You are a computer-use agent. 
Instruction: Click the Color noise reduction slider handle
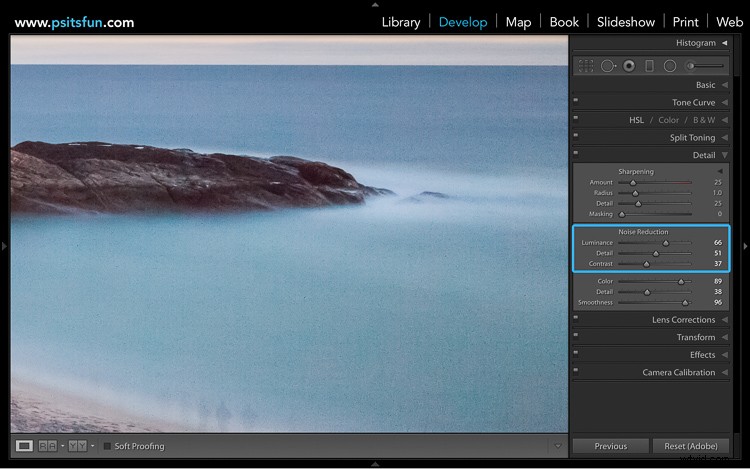pyautogui.click(x=681, y=282)
